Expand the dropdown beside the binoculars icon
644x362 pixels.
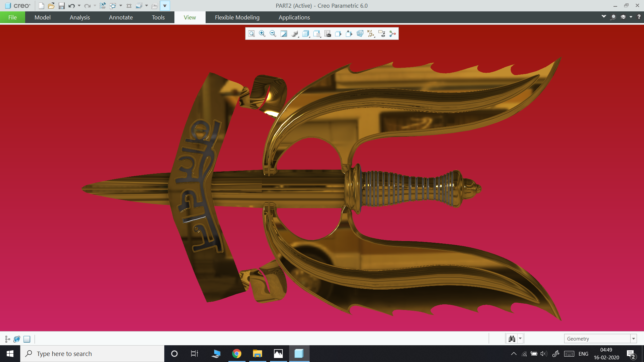click(x=520, y=339)
